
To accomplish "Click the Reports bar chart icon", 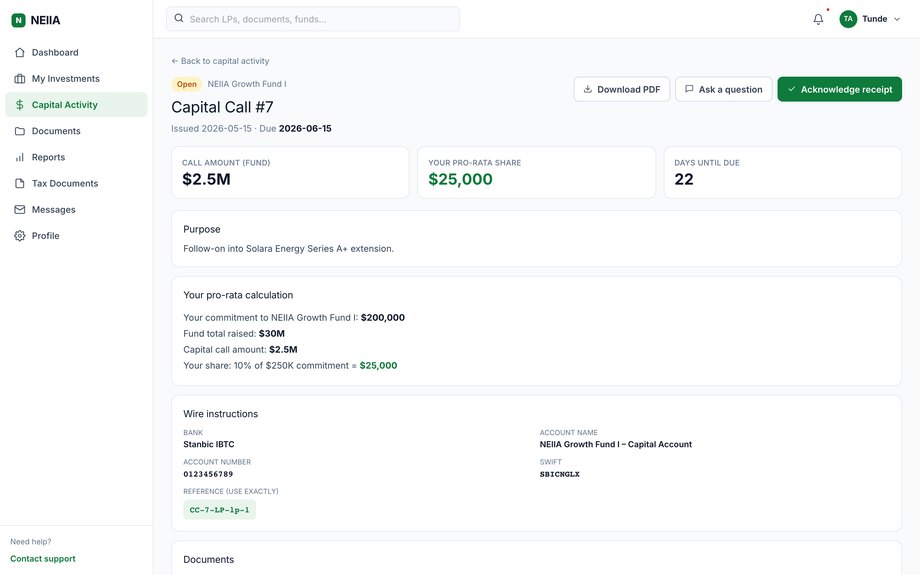I will 19,157.
